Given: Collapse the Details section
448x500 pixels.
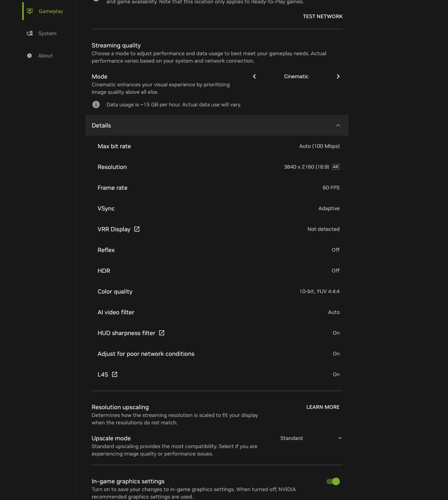Looking at the screenshot, I should coord(338,125).
